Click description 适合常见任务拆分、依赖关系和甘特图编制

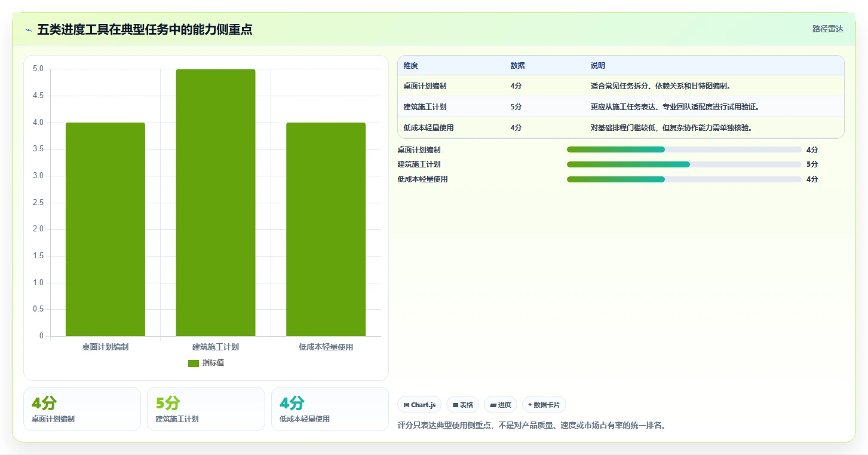click(661, 86)
